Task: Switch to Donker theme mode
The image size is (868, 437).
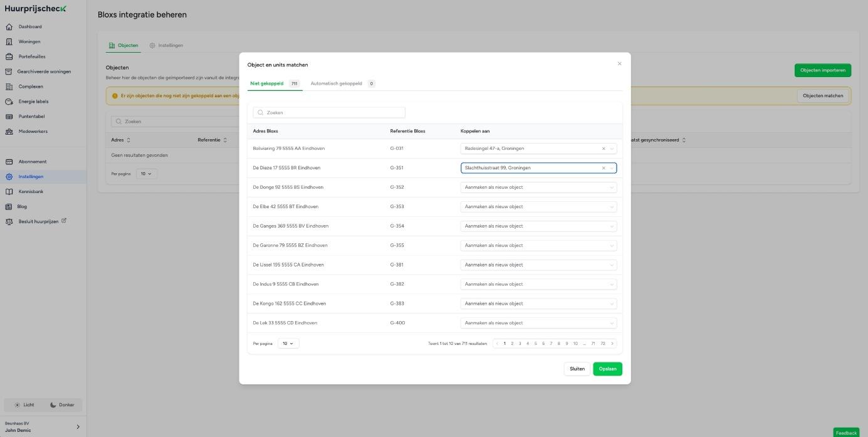Action: tap(62, 405)
